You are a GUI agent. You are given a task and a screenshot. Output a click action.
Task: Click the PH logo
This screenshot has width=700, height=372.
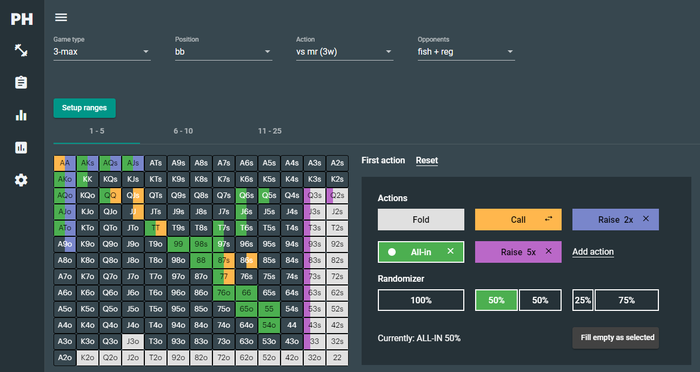click(21, 19)
